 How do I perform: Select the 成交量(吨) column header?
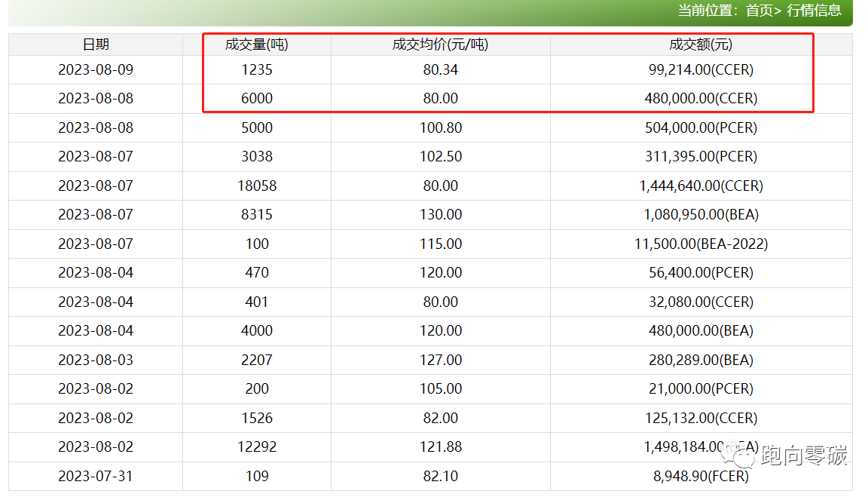tap(256, 44)
